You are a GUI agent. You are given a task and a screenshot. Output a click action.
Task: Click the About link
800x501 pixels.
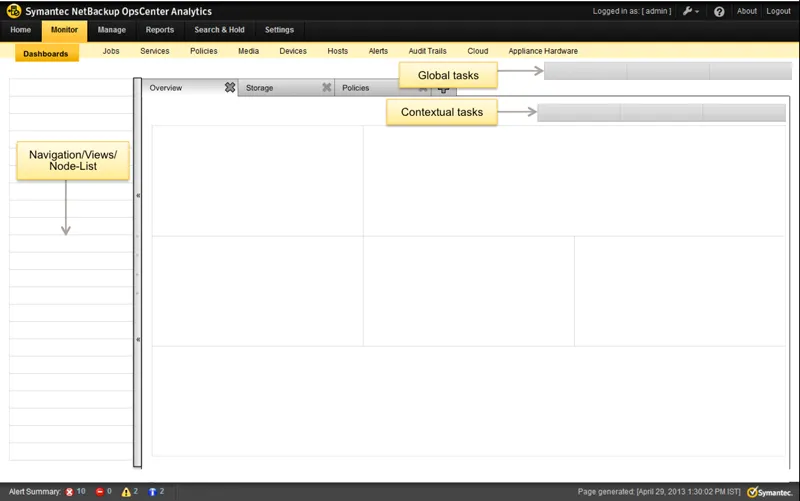746,11
